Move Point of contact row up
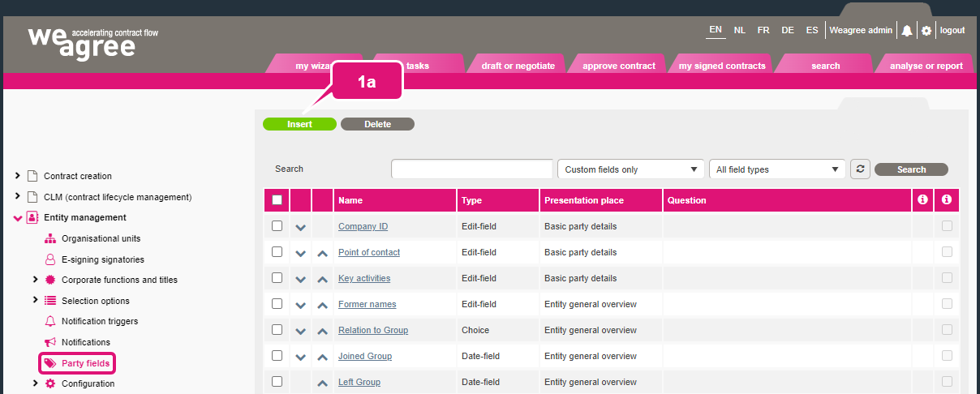Viewport: 980px width, 394px height. pyautogui.click(x=322, y=253)
